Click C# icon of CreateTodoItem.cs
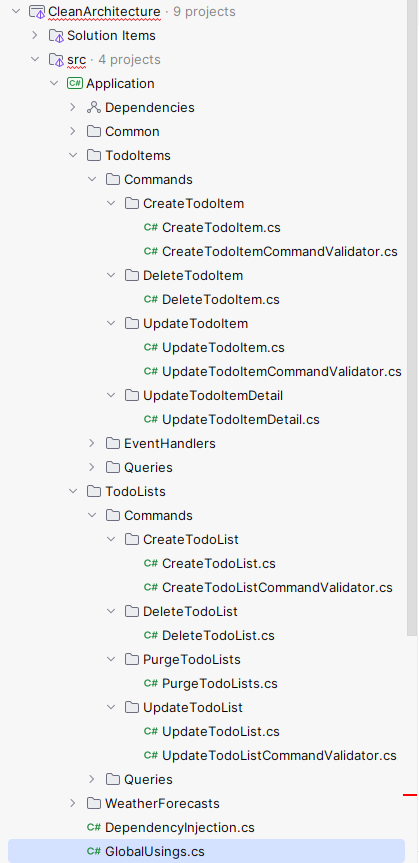Viewport: 419px width, 863px height. (x=151, y=227)
